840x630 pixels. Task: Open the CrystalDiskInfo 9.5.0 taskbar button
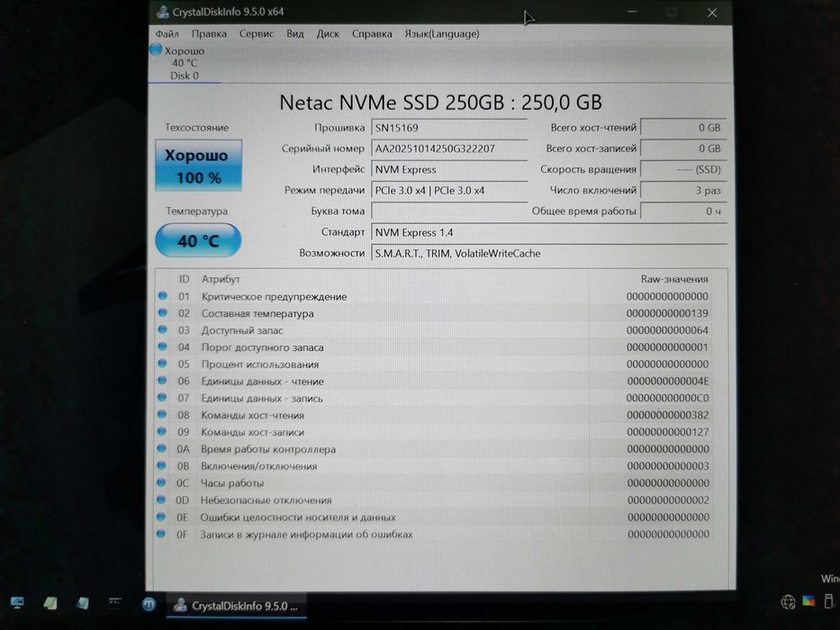[236, 606]
